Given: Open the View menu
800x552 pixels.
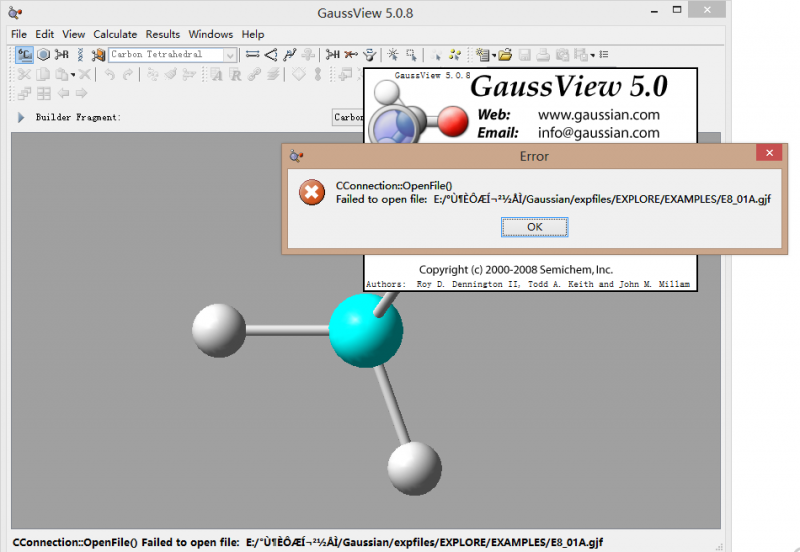Looking at the screenshot, I should pos(73,34).
